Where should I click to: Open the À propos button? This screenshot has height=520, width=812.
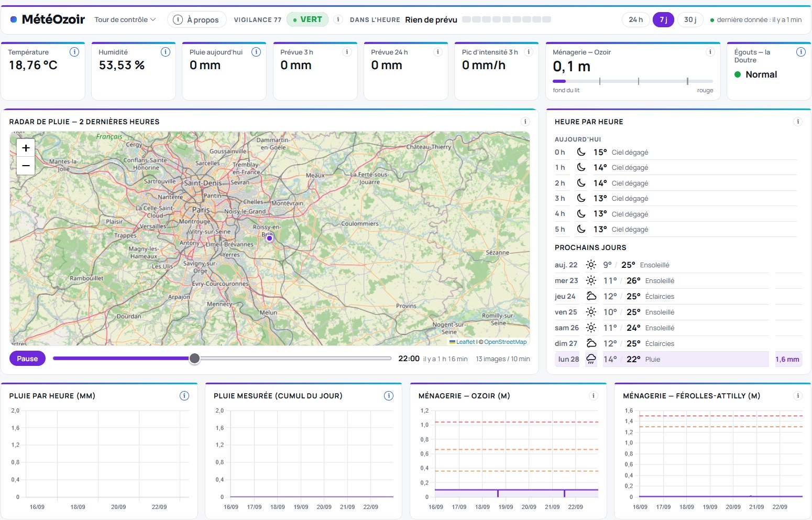[197, 19]
